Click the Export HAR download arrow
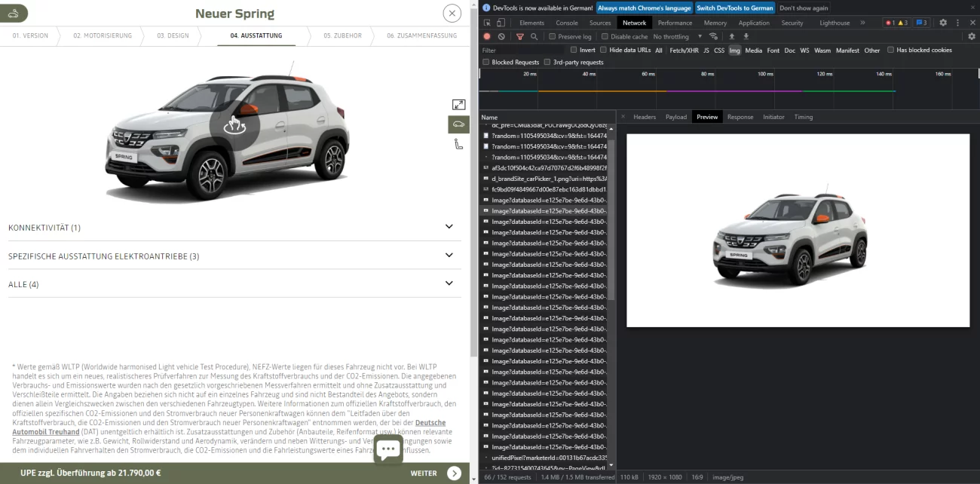The width and height of the screenshot is (980, 484). click(746, 36)
